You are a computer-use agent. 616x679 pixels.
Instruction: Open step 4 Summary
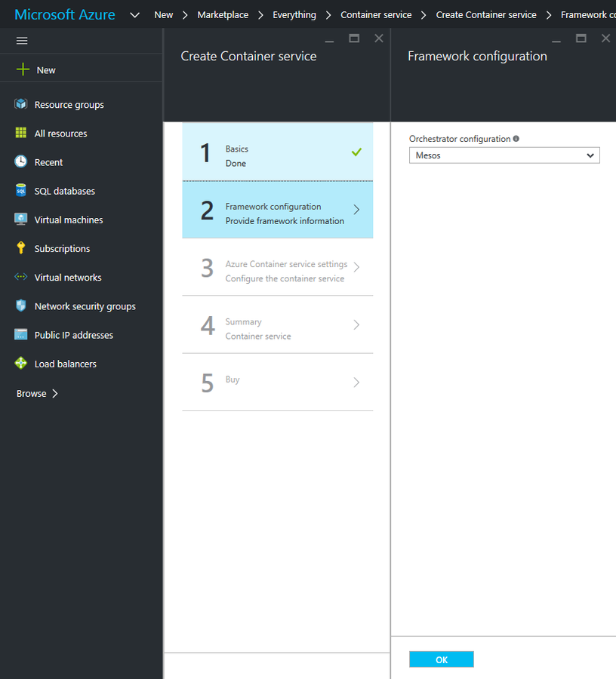click(x=278, y=324)
